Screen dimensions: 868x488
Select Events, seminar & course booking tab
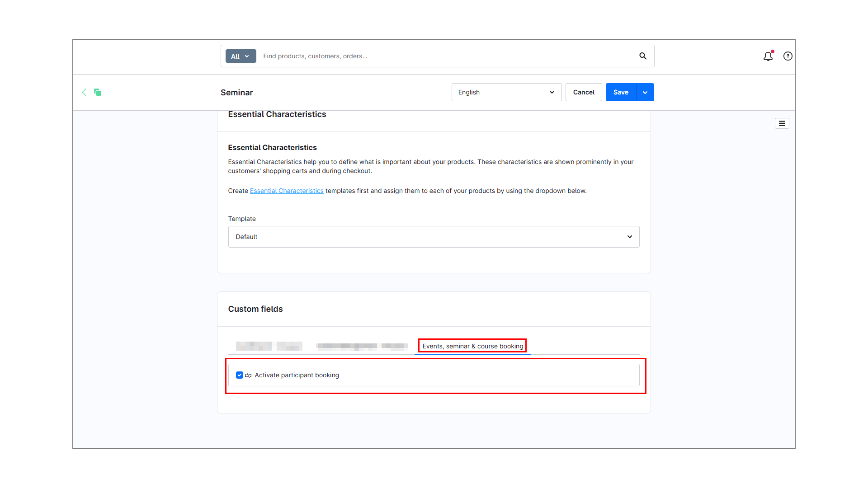(x=472, y=346)
